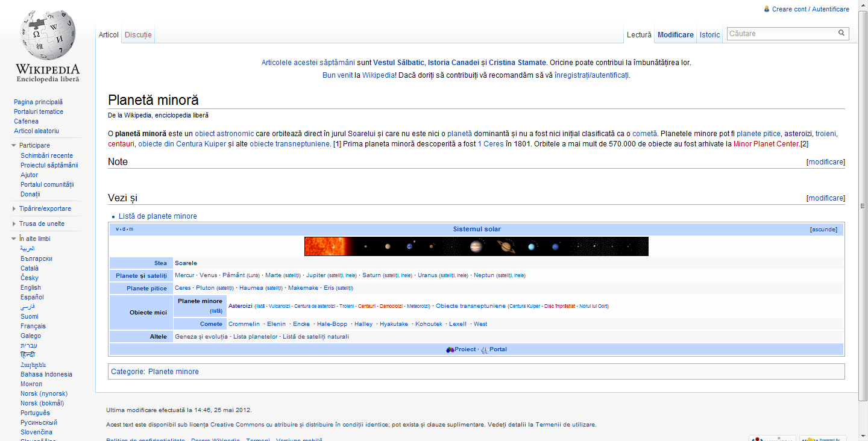Click the user icon beside Creare cont
Viewport: 868px width, 441px height.
pyautogui.click(x=767, y=9)
